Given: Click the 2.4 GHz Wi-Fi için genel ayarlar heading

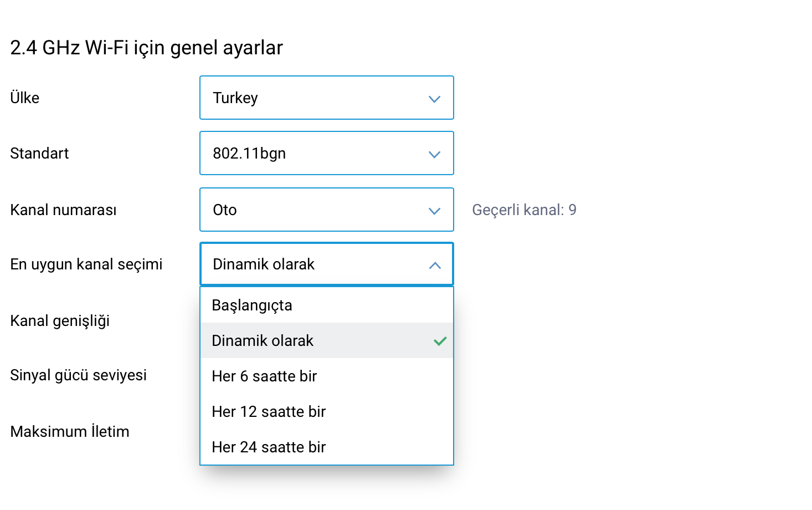Looking at the screenshot, I should pos(147,48).
